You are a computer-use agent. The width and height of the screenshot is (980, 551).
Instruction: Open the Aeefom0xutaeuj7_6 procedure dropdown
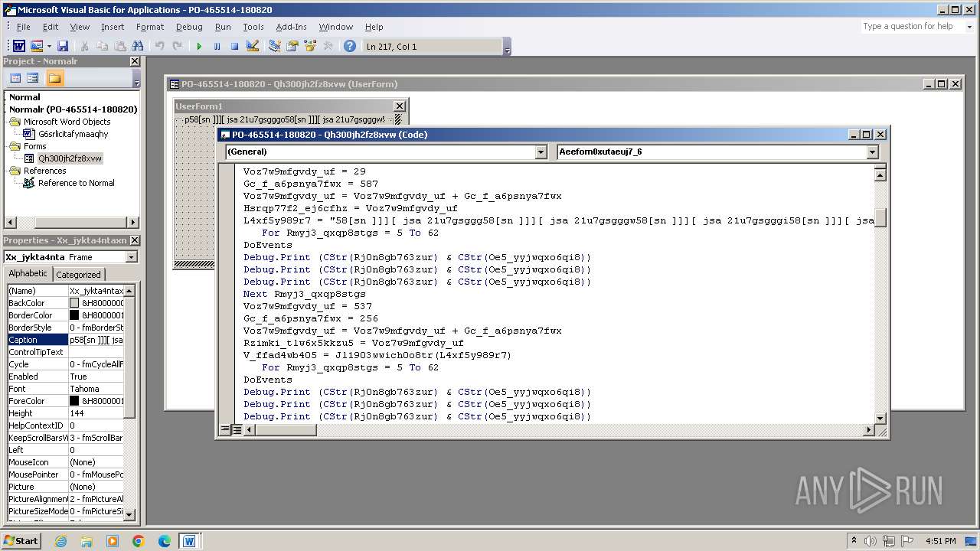coord(872,152)
